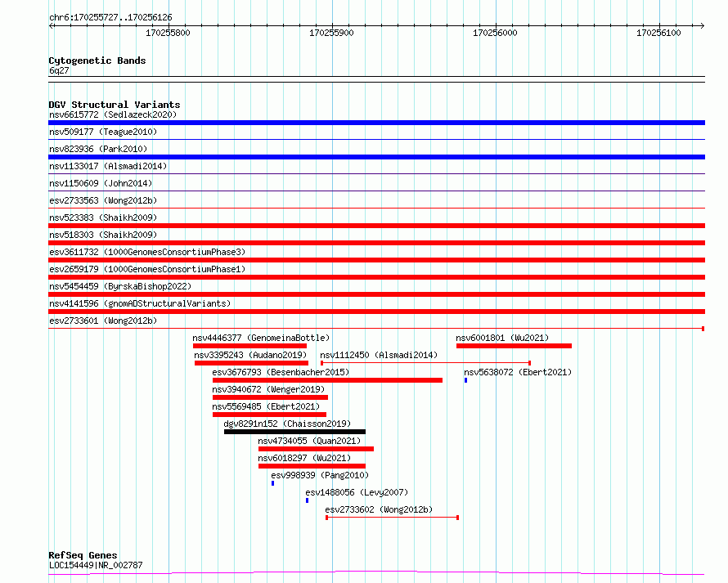Open the esv2733602 (Wong2012b) label

click(x=379, y=509)
